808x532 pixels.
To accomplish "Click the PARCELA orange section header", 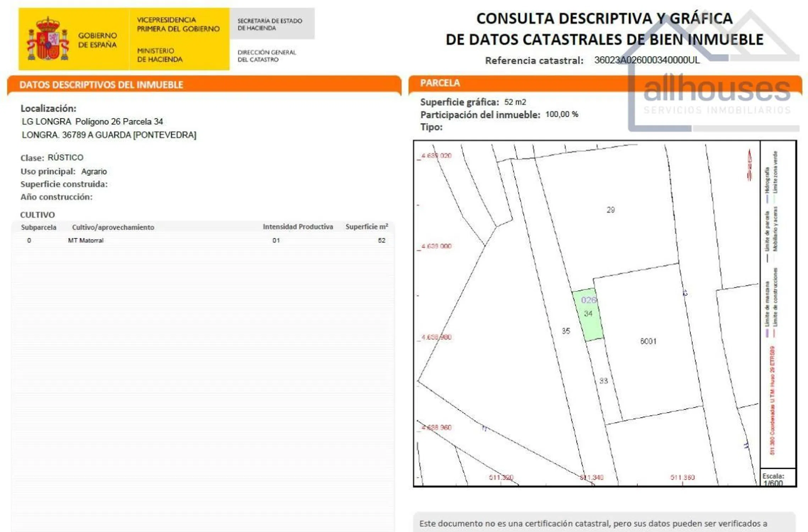I will point(440,83).
